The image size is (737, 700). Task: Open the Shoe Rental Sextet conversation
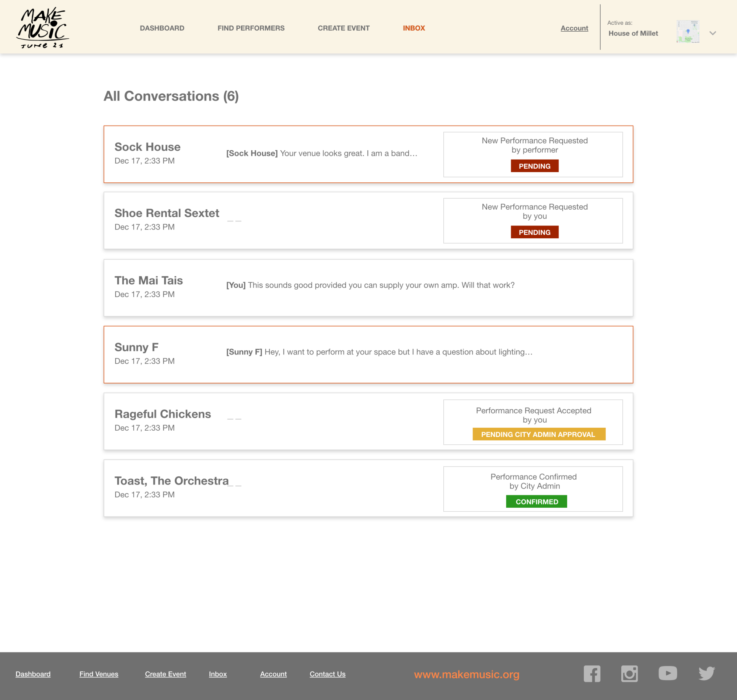[x=368, y=221]
